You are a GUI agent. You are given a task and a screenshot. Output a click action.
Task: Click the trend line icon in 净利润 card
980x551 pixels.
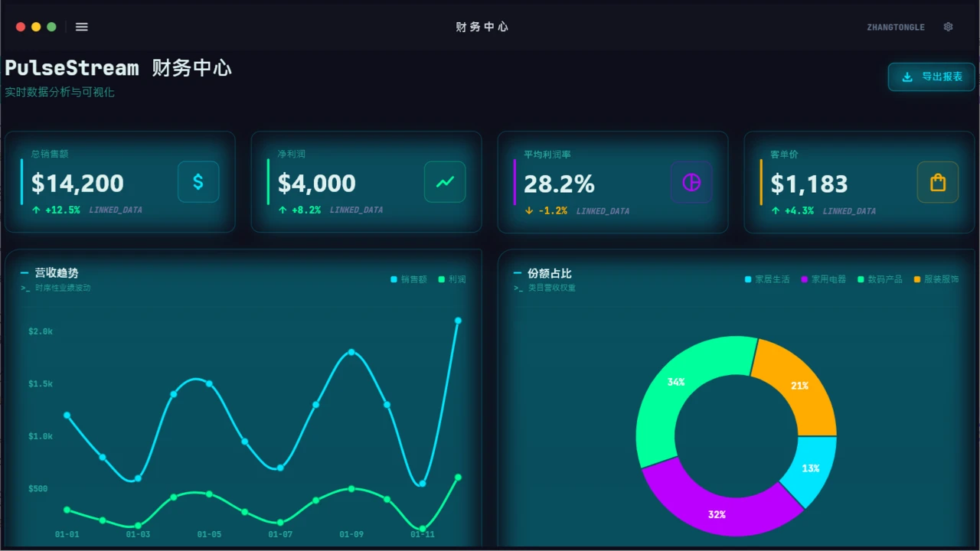(445, 182)
